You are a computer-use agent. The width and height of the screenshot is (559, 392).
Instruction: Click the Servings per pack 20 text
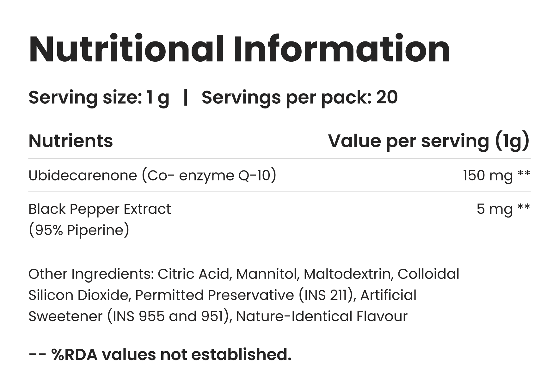299,97
